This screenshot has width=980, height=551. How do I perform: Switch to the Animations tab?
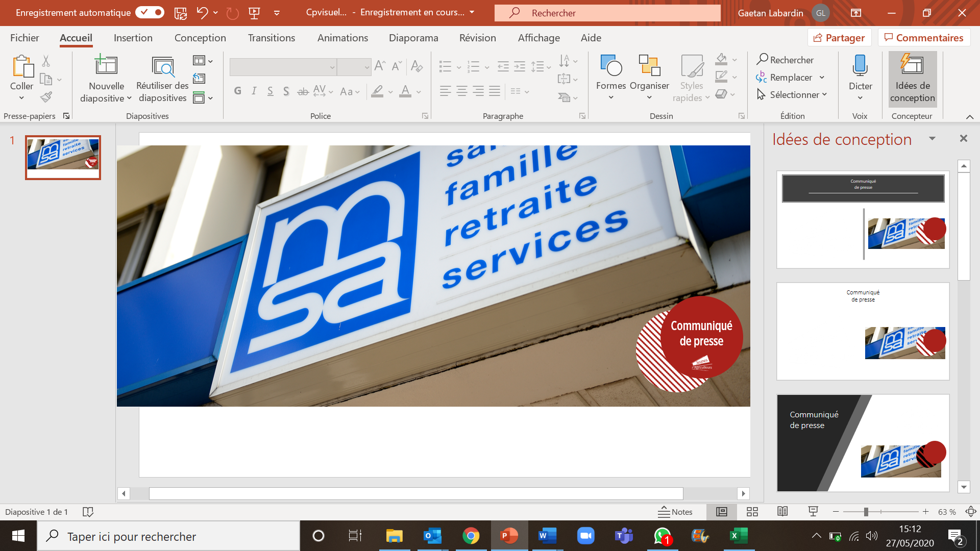(342, 38)
